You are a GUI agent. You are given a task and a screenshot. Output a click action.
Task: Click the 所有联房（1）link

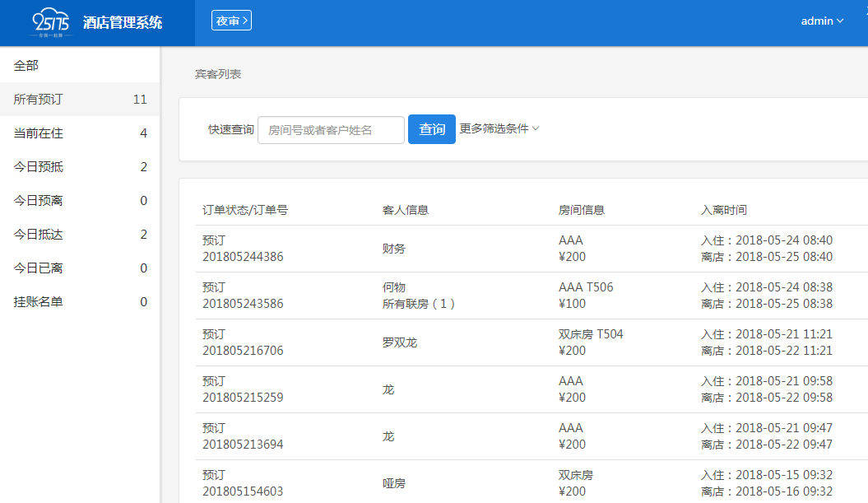(x=419, y=304)
